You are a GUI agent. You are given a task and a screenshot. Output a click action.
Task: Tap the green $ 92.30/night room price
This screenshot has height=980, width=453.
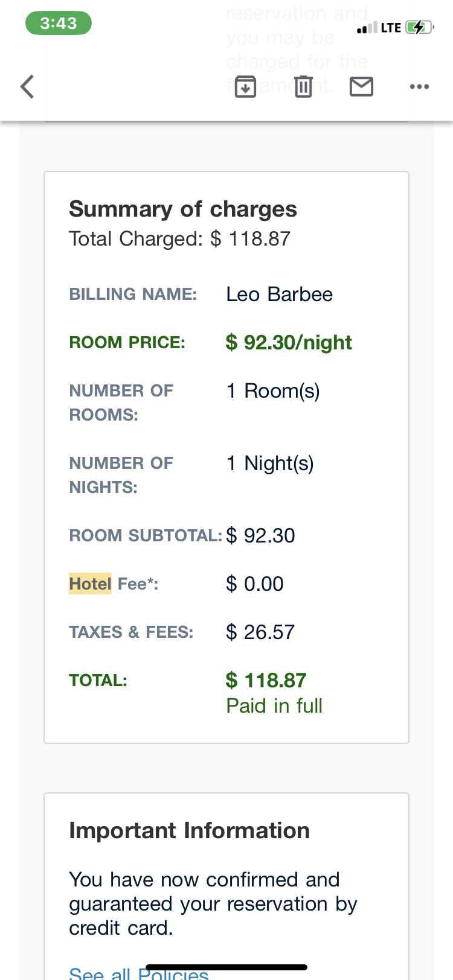289,343
